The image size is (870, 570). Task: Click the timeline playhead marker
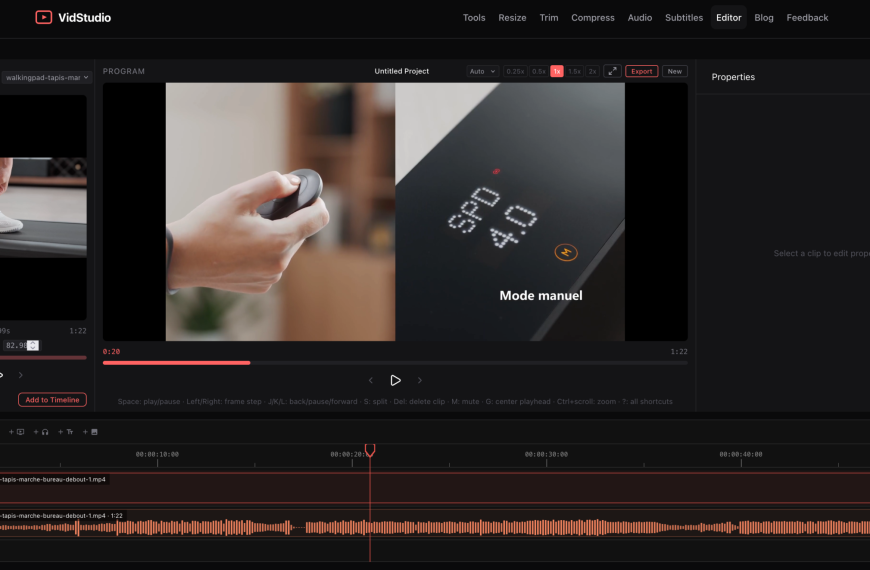370,450
